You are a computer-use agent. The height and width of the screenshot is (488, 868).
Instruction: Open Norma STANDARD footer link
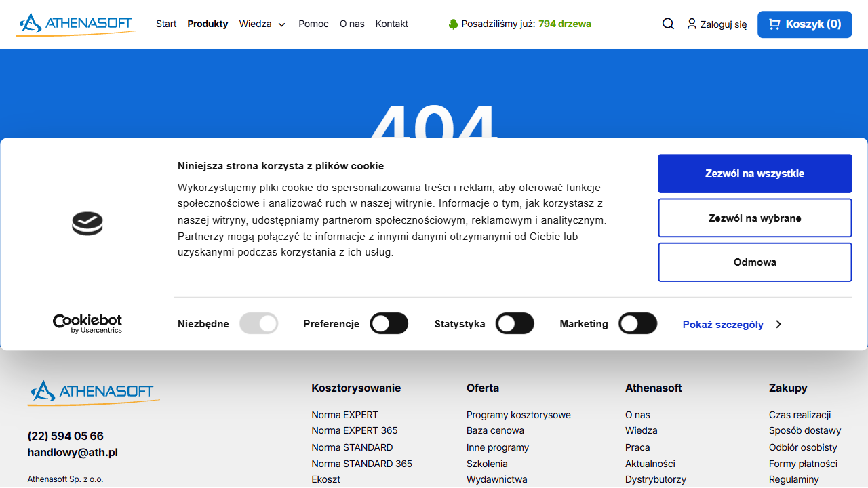[x=352, y=447]
